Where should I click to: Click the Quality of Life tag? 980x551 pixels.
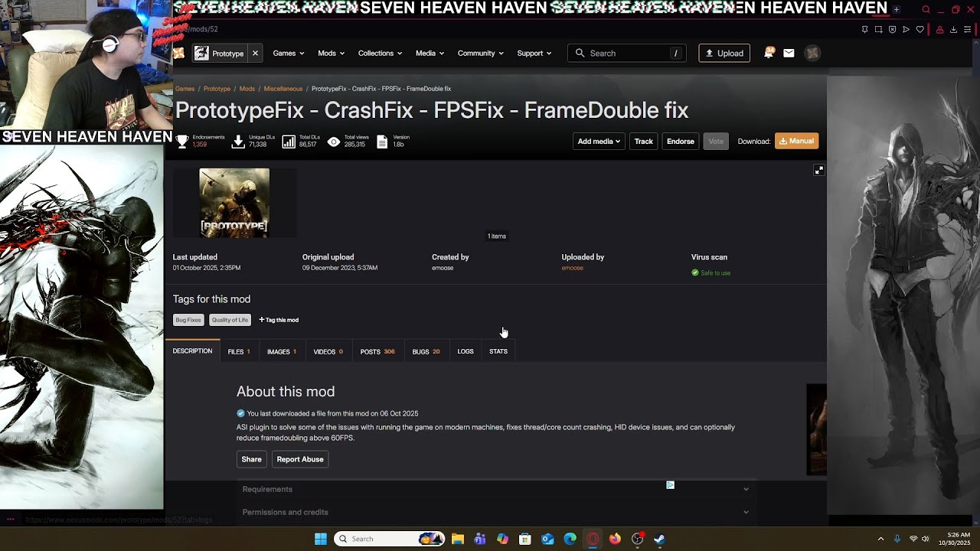[230, 320]
